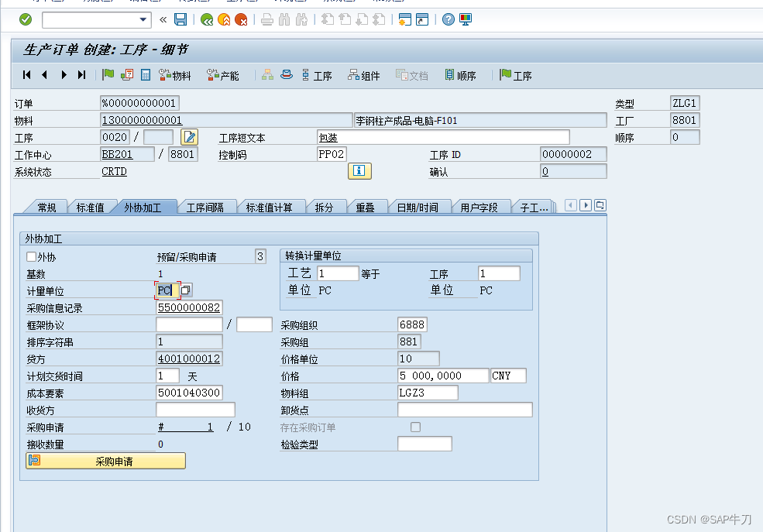This screenshot has height=532, width=763.
Task: Save the production order
Action: [180, 20]
